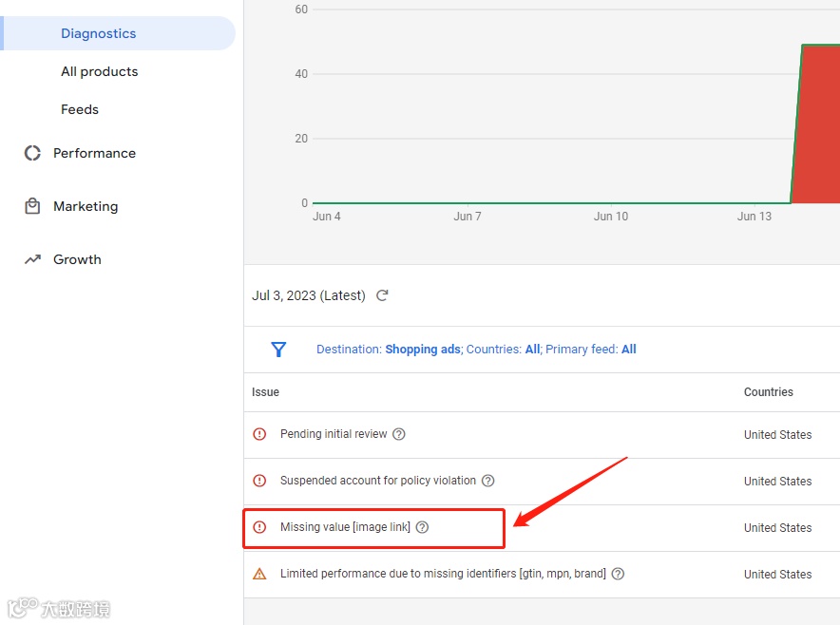This screenshot has height=625, width=840.
Task: Click the Growth trending arrow icon
Action: [32, 259]
